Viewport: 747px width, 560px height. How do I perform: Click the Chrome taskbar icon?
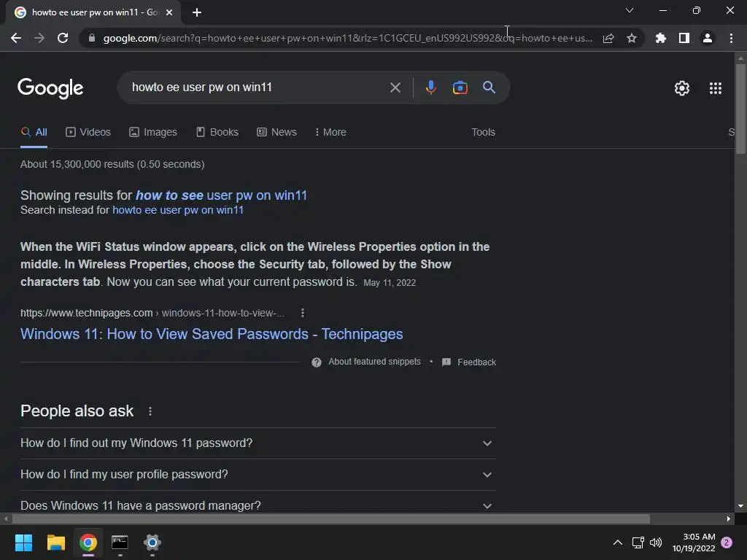click(x=88, y=542)
